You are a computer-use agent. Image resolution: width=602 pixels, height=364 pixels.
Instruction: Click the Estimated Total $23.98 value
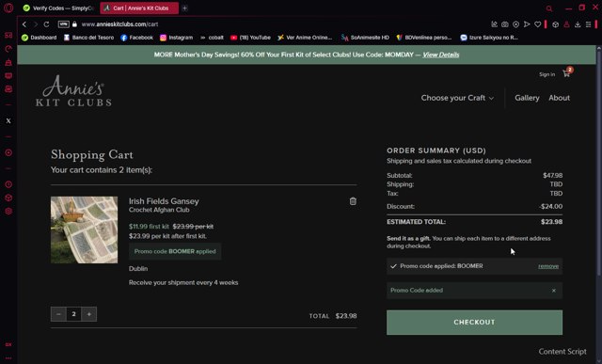(x=552, y=222)
